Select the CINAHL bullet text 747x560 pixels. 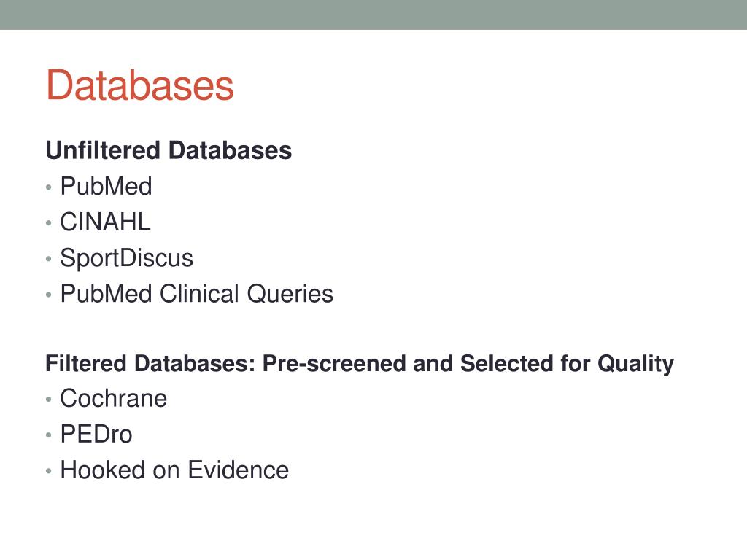pyautogui.click(x=105, y=222)
